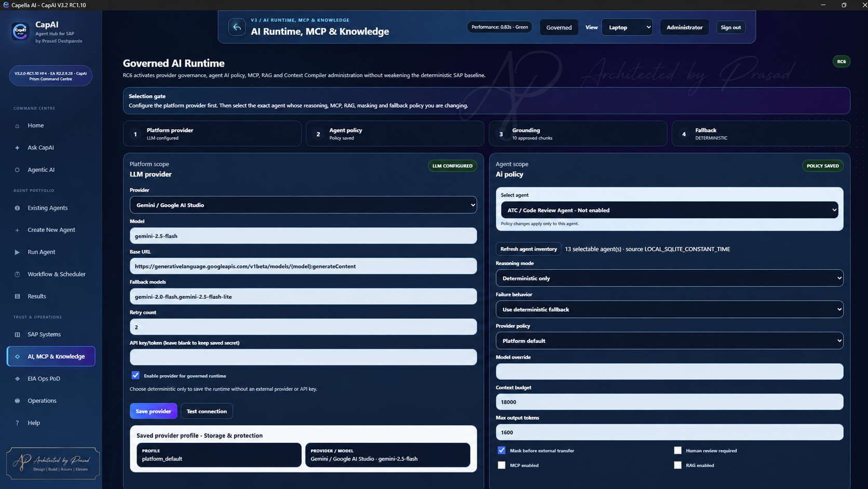Click the LLM CONFIGURED status badge
The width and height of the screenshot is (868, 489).
[x=452, y=166]
